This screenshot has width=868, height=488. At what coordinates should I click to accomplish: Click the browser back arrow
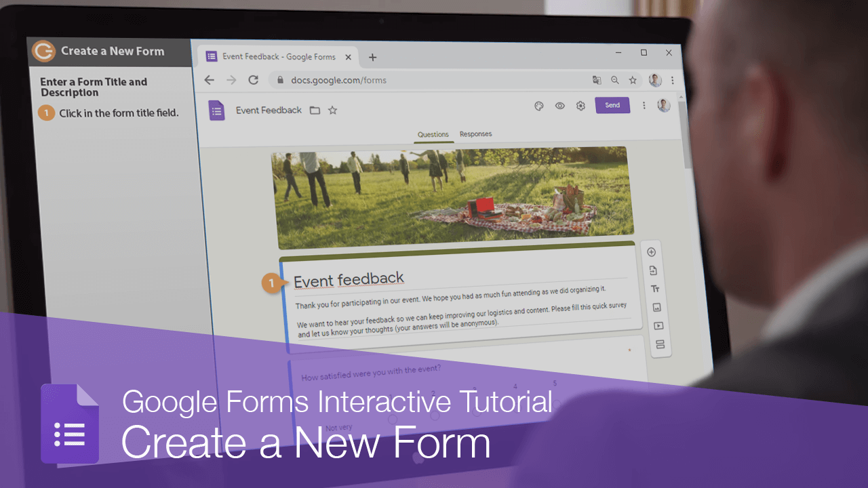(209, 80)
